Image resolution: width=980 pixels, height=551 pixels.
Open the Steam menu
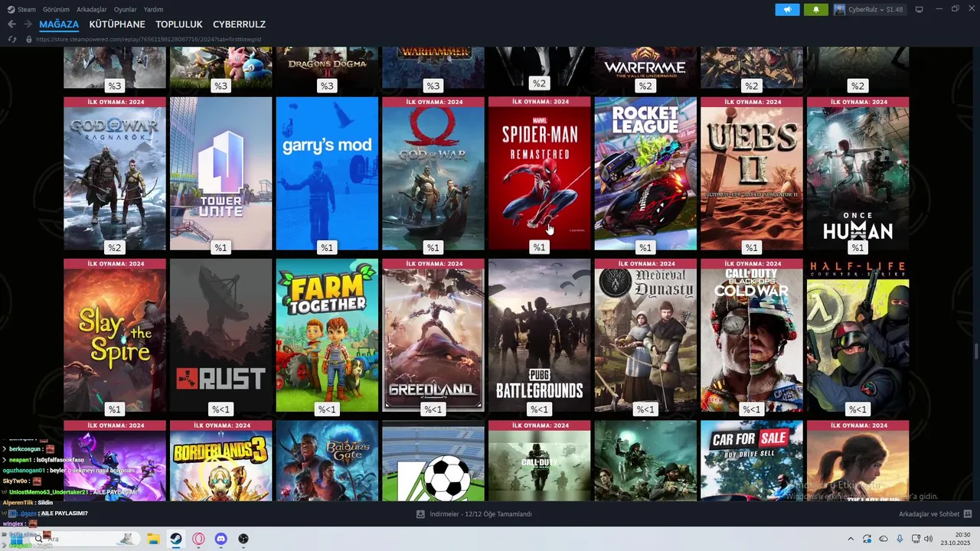tap(27, 9)
